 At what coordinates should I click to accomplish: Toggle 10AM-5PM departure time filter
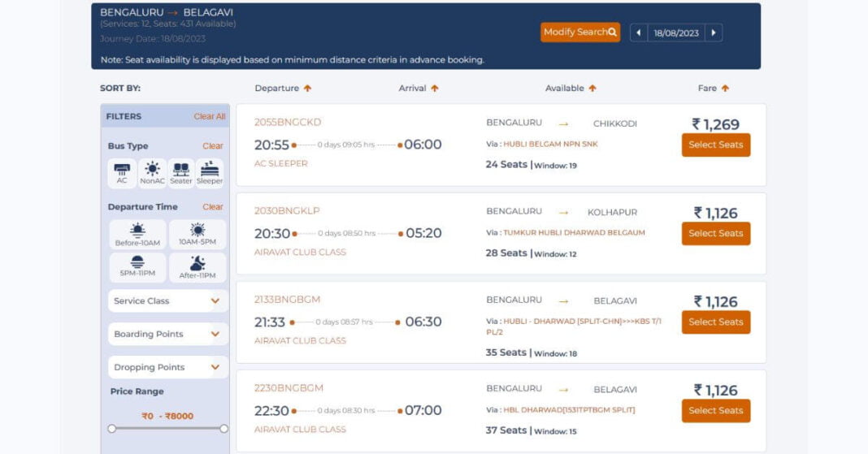[197, 235]
